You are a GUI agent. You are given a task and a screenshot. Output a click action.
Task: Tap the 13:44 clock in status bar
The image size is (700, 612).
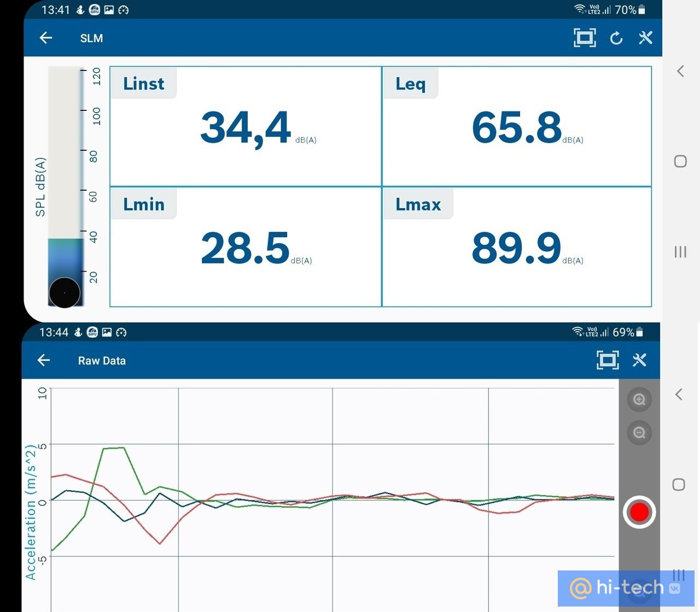(x=54, y=332)
